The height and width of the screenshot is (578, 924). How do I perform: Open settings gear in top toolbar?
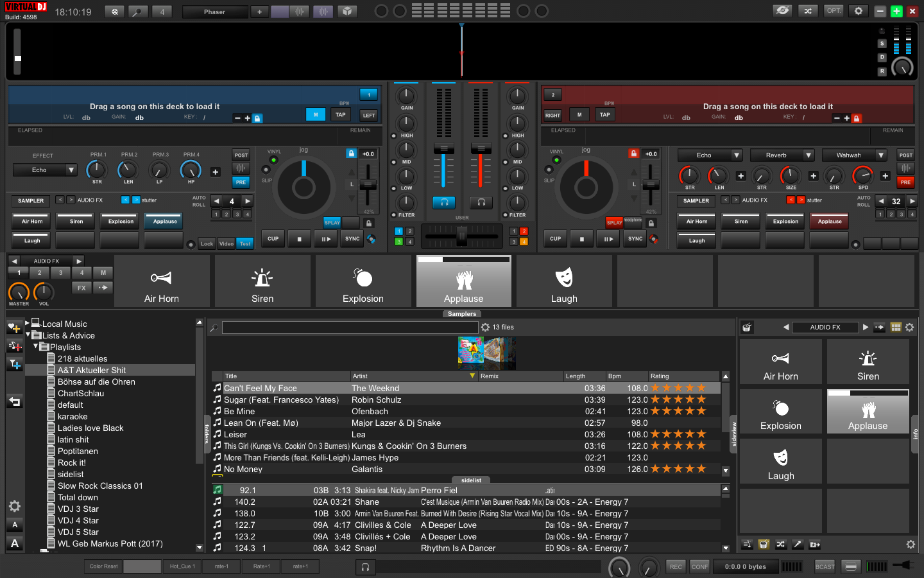859,11
